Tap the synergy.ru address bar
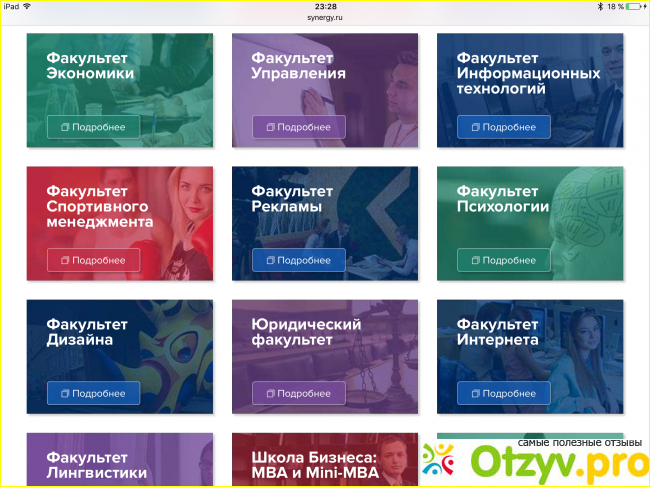Screen dimensions: 650x487 325,17
